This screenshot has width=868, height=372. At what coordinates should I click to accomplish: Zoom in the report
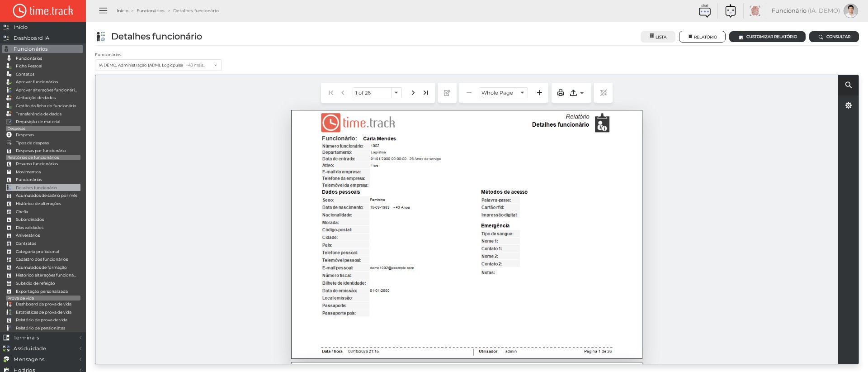pyautogui.click(x=539, y=93)
